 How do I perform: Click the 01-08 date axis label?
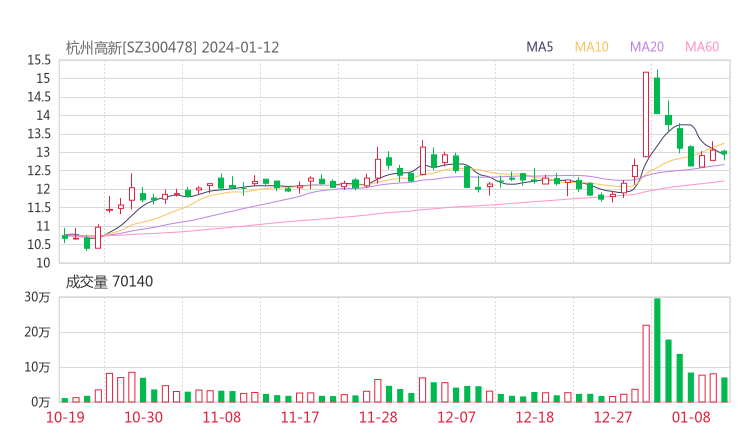point(691,417)
